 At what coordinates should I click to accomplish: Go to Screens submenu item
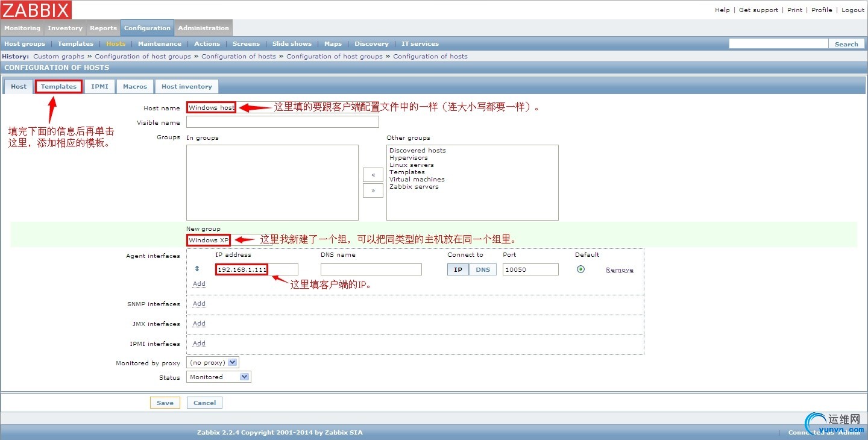click(246, 44)
